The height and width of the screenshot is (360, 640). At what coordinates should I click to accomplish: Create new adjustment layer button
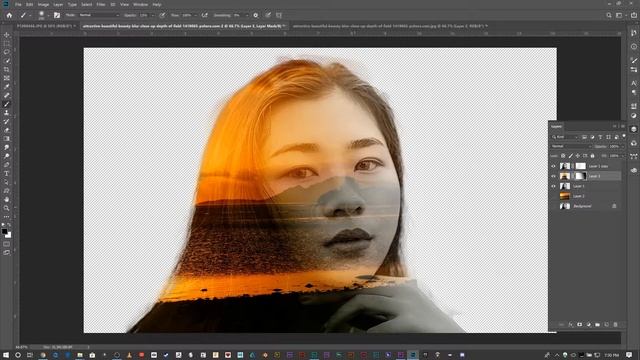588,324
